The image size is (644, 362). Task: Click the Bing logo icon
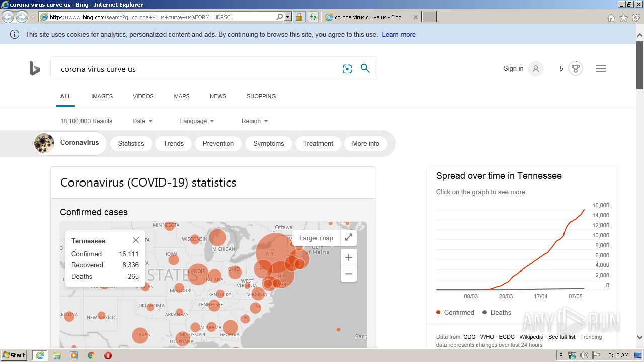click(35, 68)
